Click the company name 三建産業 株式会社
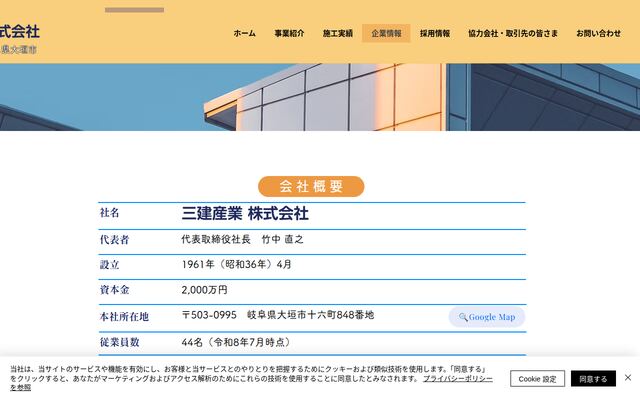Screen dimensions: 640x400 [245, 213]
